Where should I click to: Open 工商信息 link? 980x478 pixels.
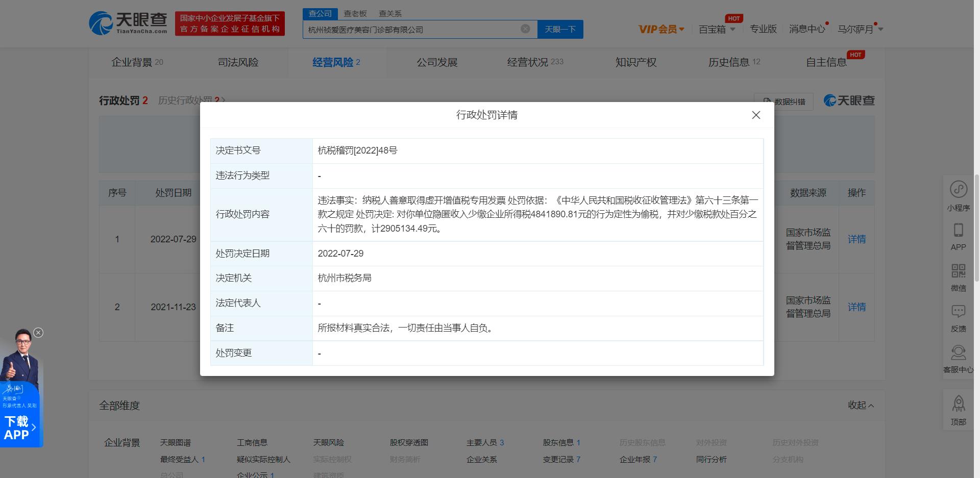coord(252,443)
